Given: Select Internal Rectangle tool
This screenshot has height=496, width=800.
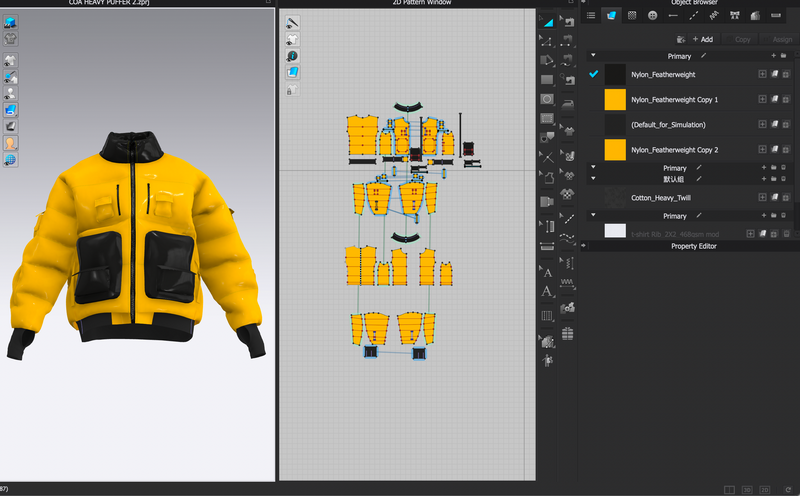Looking at the screenshot, I should (546, 118).
